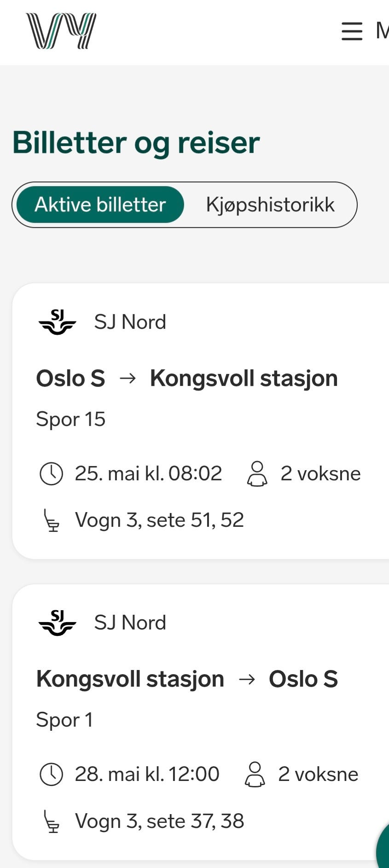The height and width of the screenshot is (868, 389).
Task: Select the Aktive billetter tab
Action: click(100, 204)
